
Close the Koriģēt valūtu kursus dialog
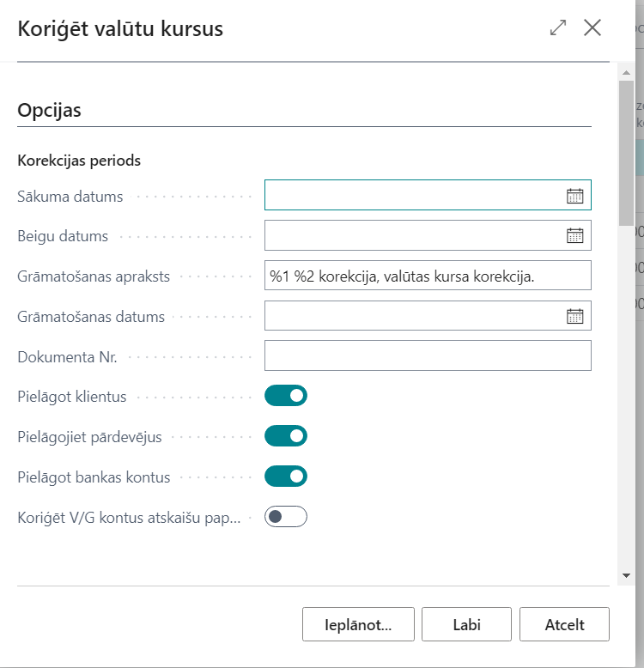pyautogui.click(x=592, y=28)
